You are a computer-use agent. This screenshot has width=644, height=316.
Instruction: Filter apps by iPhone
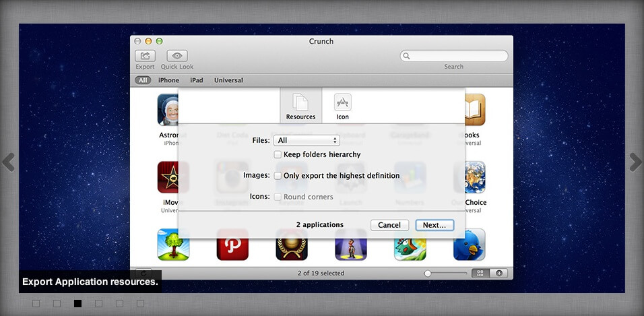pos(168,80)
